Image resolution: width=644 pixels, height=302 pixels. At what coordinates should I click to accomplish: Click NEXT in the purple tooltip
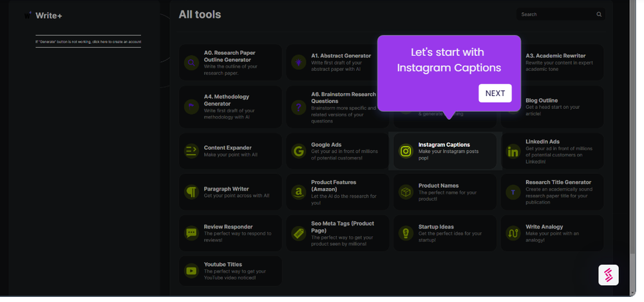click(x=495, y=93)
